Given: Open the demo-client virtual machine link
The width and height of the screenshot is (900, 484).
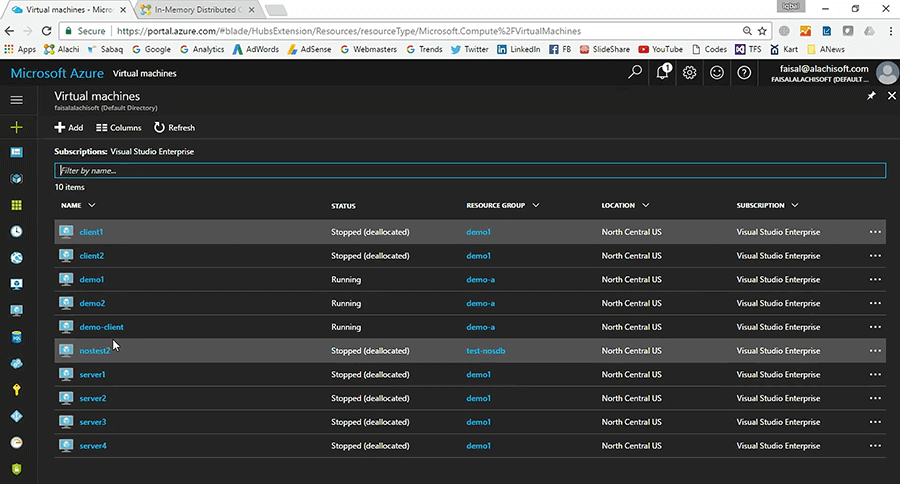Looking at the screenshot, I should click(x=102, y=327).
